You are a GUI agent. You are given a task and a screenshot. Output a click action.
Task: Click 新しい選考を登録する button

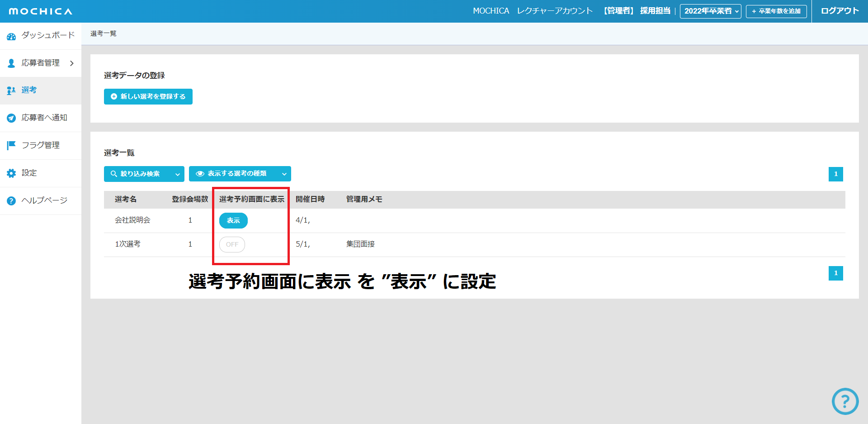coord(148,96)
